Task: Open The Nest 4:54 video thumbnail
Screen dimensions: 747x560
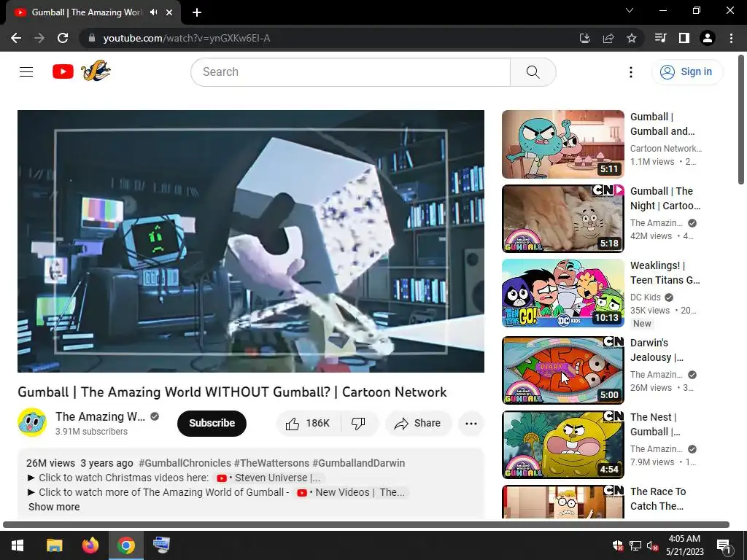Action: click(562, 444)
